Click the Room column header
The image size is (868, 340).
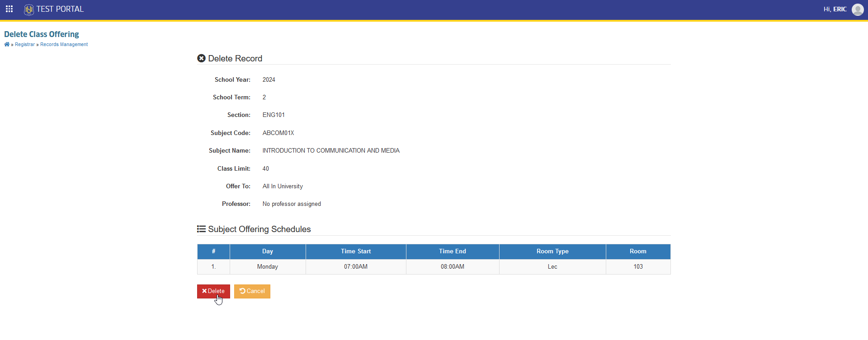[638, 252]
